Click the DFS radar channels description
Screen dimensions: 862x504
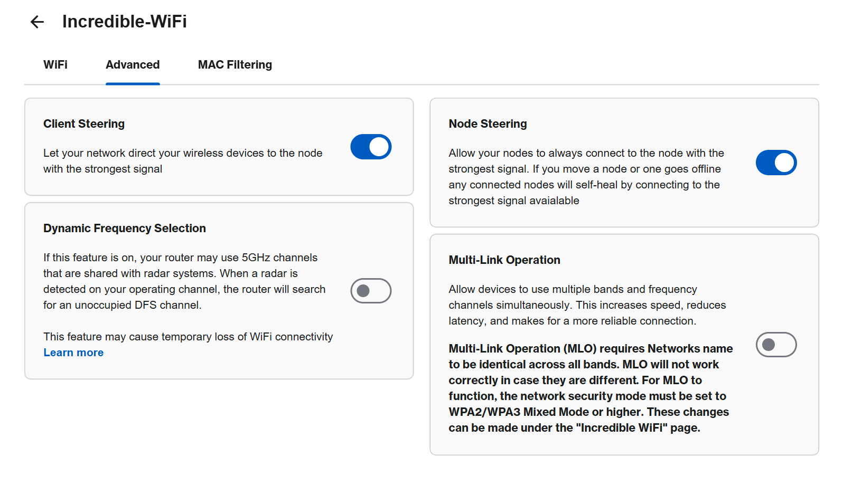click(x=184, y=281)
